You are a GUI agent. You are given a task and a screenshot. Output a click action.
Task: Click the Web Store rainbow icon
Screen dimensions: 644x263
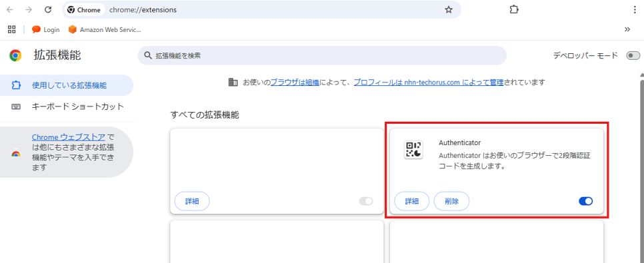point(16,153)
